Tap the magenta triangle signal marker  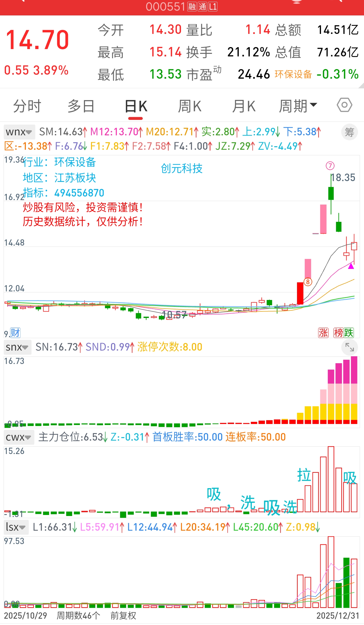(x=351, y=266)
